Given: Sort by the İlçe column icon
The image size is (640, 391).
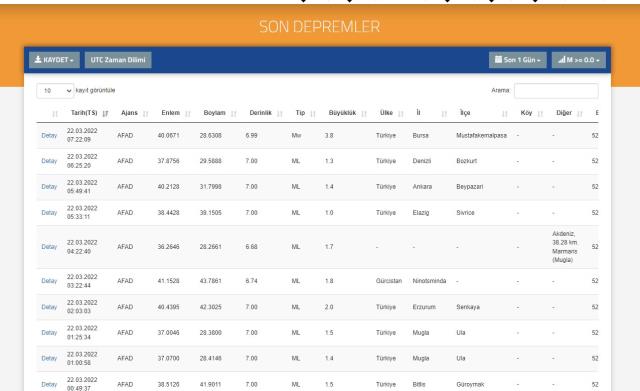Looking at the screenshot, I should [x=505, y=113].
